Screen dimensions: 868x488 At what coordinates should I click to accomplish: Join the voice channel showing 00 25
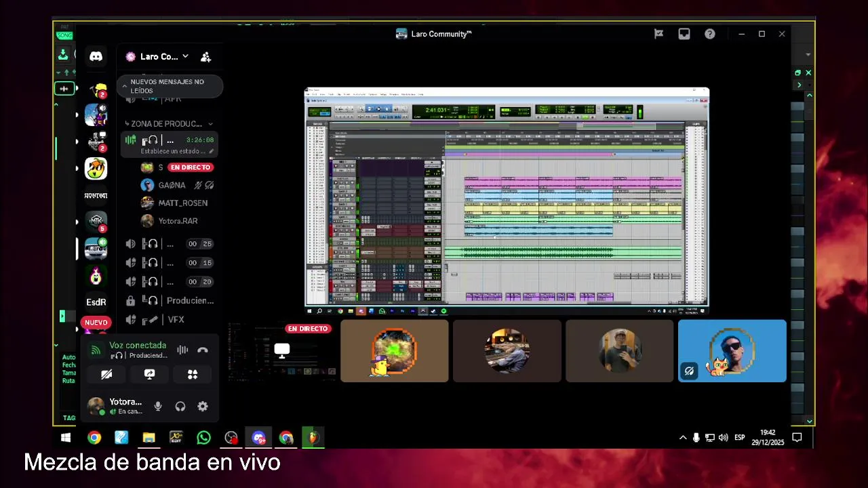pyautogui.click(x=170, y=244)
